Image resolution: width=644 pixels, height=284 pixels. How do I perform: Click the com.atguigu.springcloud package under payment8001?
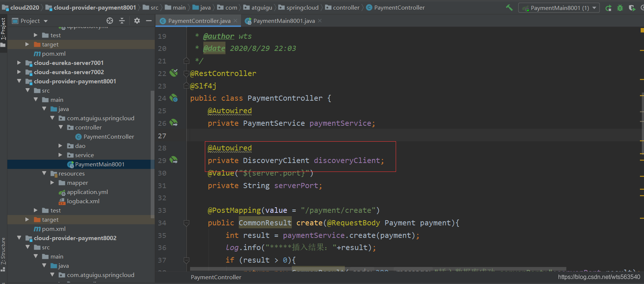click(x=97, y=118)
